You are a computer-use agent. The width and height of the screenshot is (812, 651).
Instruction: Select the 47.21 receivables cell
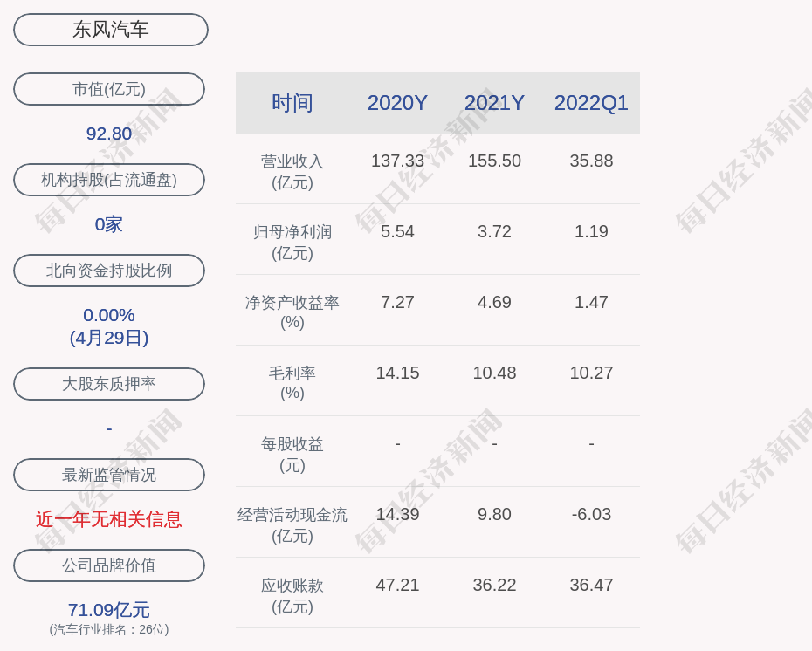coord(398,585)
